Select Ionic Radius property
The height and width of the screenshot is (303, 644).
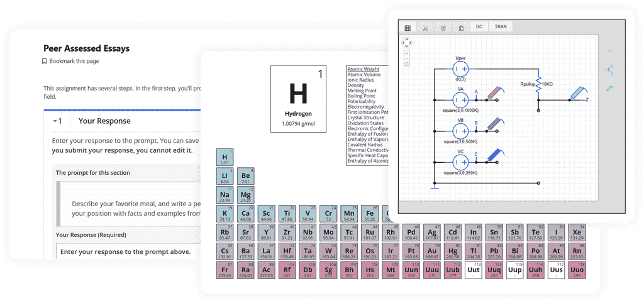(361, 80)
